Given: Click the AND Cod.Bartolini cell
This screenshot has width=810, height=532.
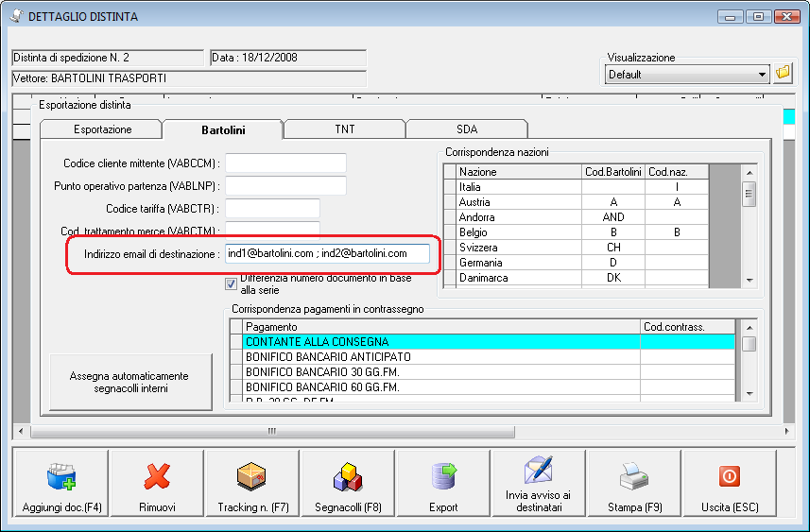Looking at the screenshot, I should 613,217.
